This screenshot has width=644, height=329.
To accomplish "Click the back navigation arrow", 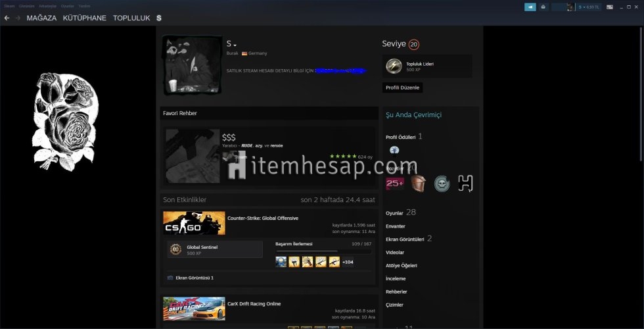I will 6,18.
